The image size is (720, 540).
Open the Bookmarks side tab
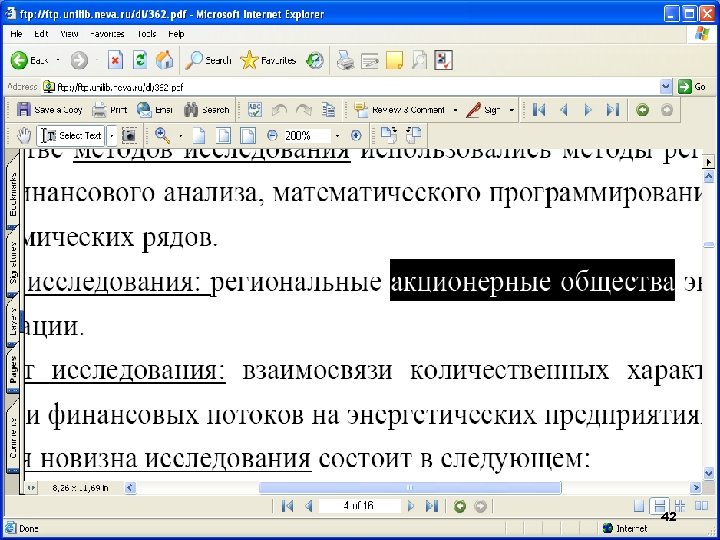click(x=12, y=194)
